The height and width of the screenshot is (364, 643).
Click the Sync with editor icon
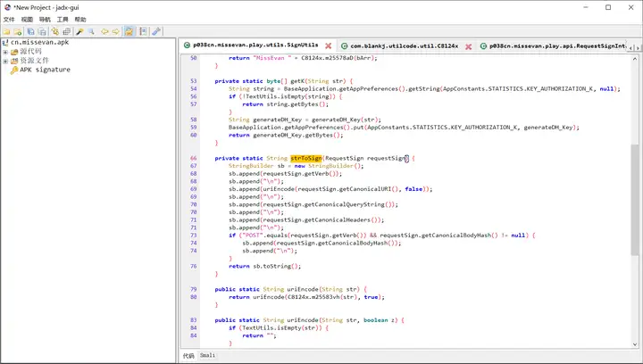coord(55,31)
